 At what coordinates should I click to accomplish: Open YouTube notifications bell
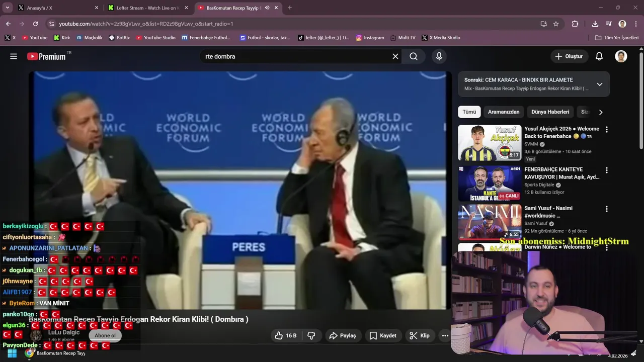pyautogui.click(x=599, y=56)
